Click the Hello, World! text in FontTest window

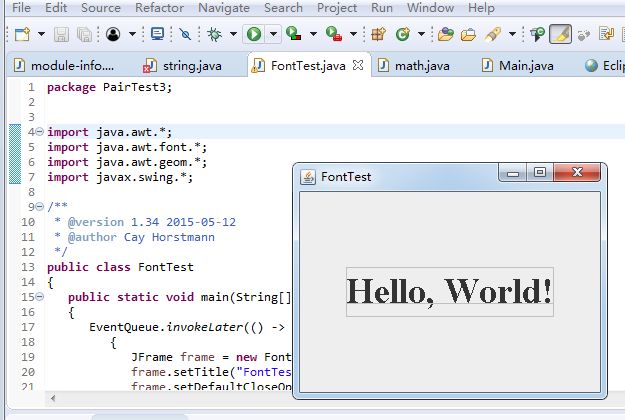pos(449,291)
